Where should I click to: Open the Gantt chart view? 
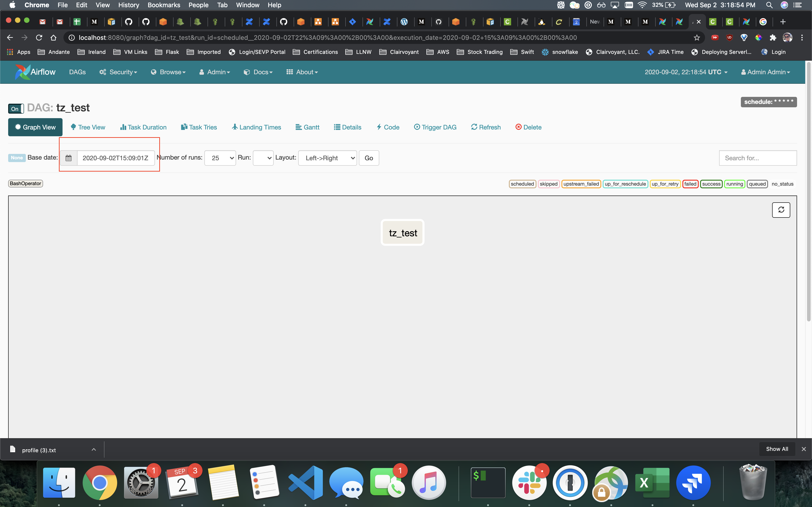(307, 127)
